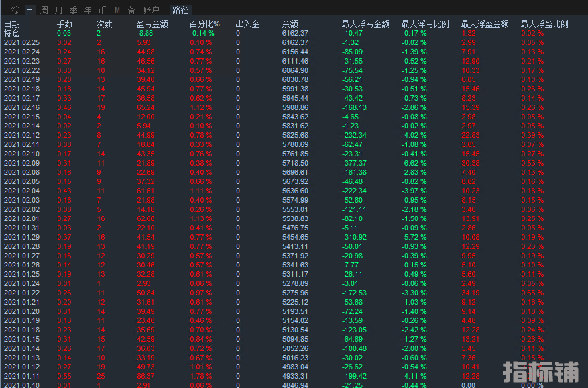Screen dimensions: 588x388
Task: Click floating profit ratio 0.65 %
Action: pos(532,293)
